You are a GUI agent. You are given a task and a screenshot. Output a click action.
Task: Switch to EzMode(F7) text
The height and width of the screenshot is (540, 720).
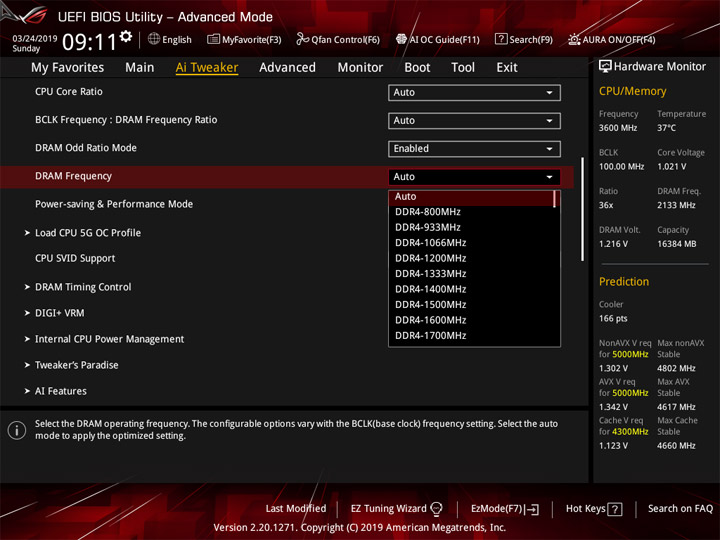[x=497, y=509]
